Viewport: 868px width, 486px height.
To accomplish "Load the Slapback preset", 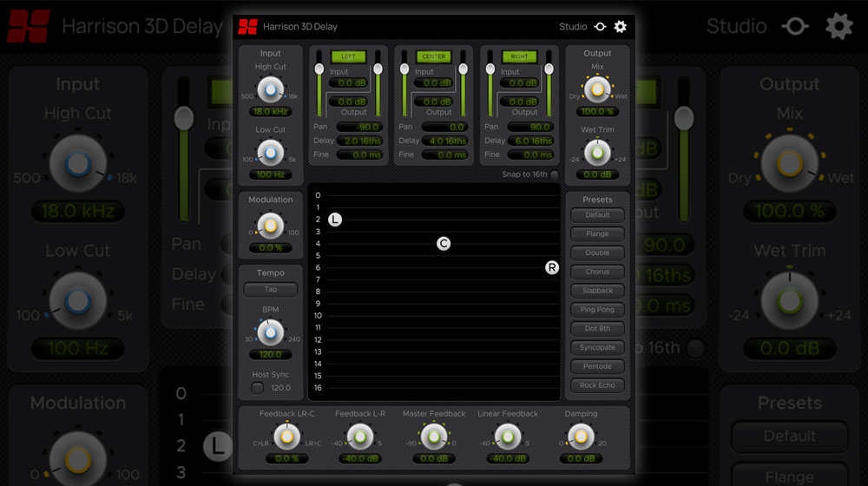I will (597, 291).
